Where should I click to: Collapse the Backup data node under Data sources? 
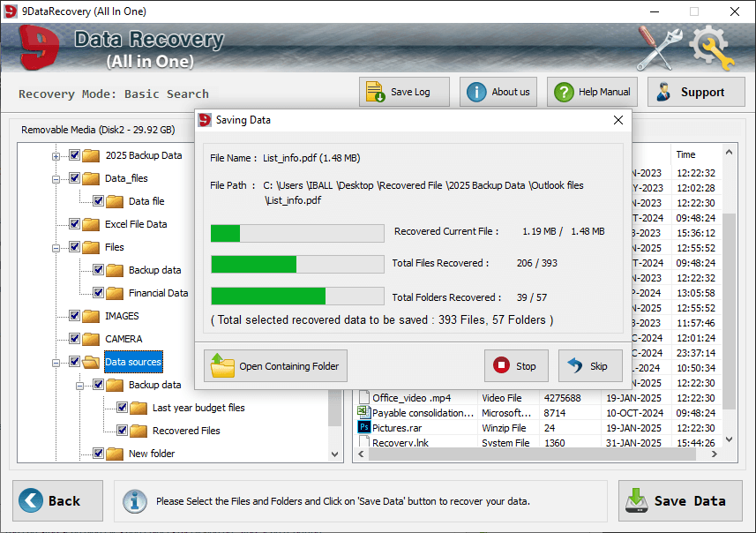click(80, 386)
